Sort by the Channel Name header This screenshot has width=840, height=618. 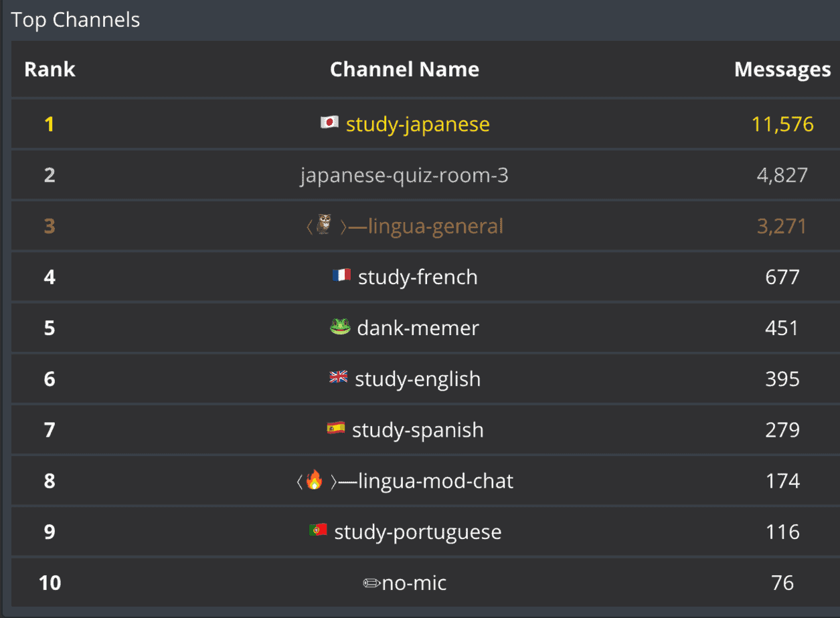click(404, 70)
